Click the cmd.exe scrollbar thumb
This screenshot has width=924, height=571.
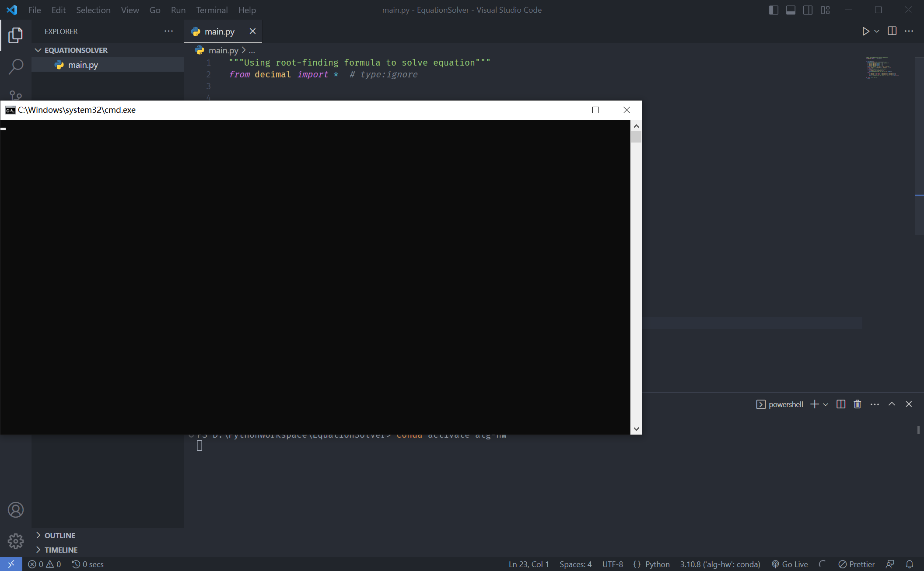click(x=636, y=137)
